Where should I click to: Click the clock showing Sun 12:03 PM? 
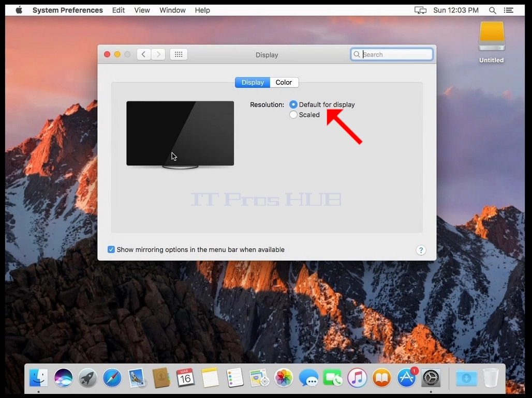click(455, 10)
